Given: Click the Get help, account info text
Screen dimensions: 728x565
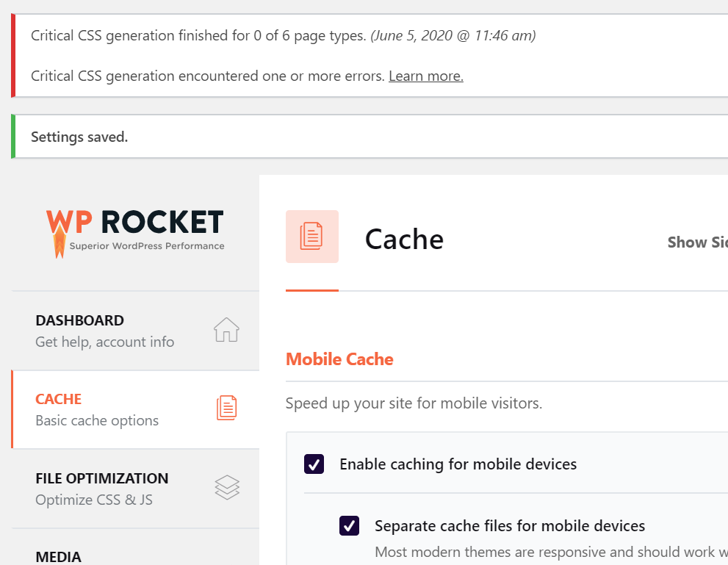Looking at the screenshot, I should (104, 342).
